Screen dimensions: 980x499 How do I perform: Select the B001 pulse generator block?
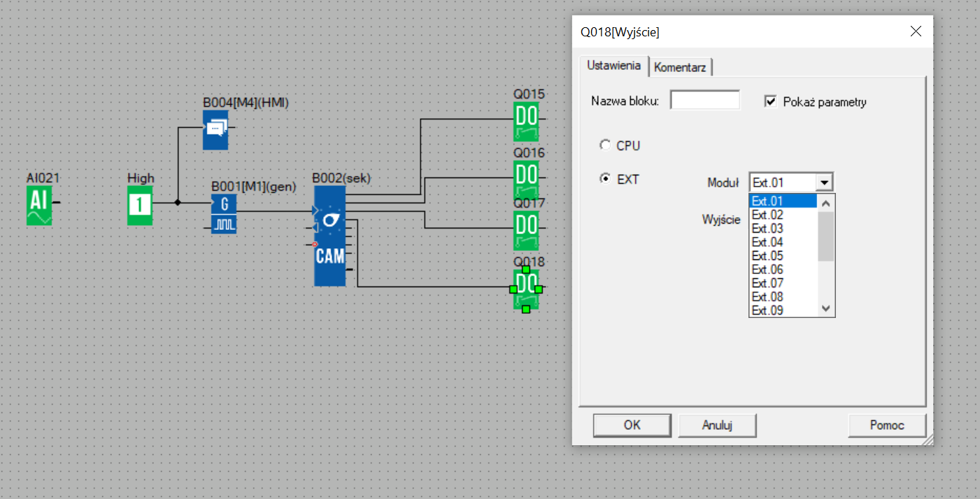tap(225, 215)
